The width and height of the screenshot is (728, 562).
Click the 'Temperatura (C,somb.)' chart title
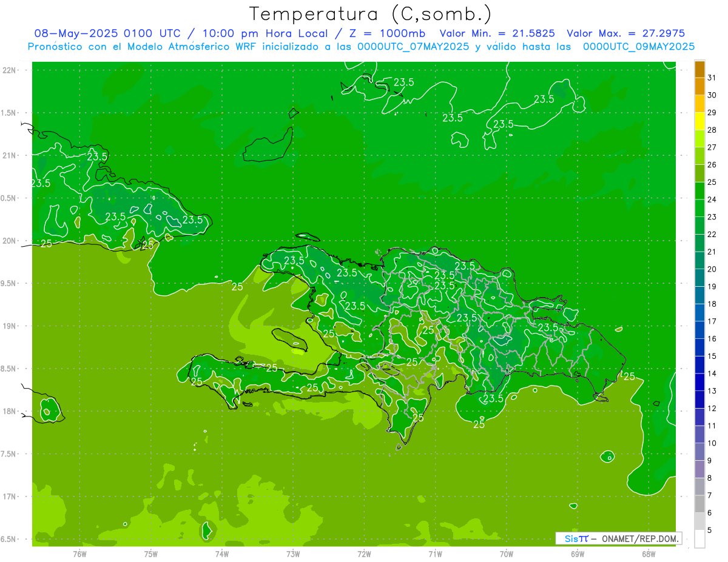pos(370,14)
